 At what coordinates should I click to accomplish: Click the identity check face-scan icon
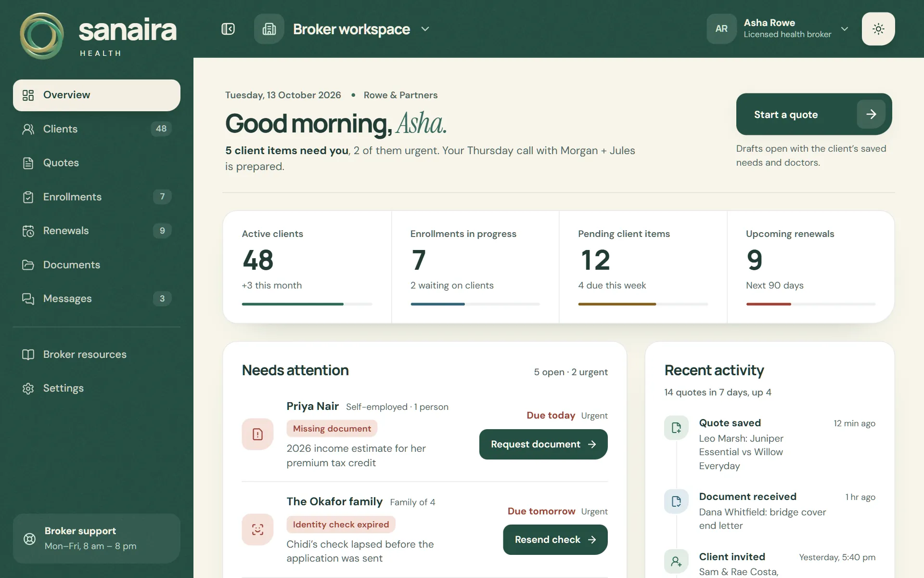(x=257, y=530)
